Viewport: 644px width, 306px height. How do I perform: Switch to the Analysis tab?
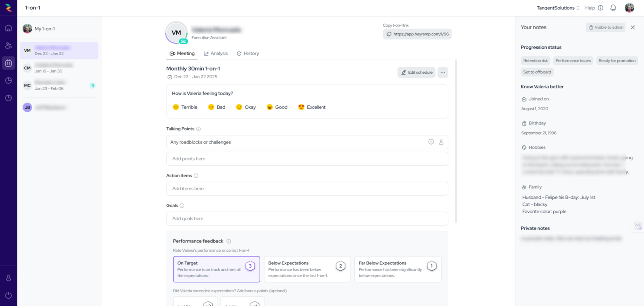point(216,53)
